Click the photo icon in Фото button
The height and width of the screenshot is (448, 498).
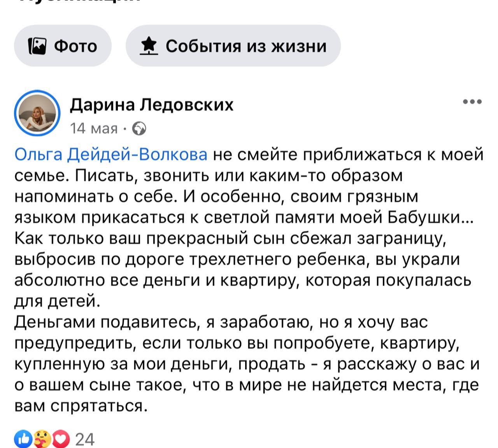tap(37, 46)
